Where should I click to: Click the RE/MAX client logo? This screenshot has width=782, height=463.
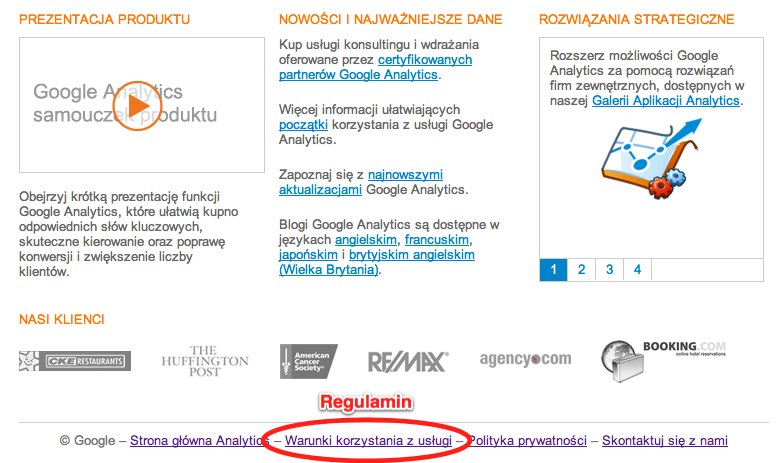tap(408, 362)
